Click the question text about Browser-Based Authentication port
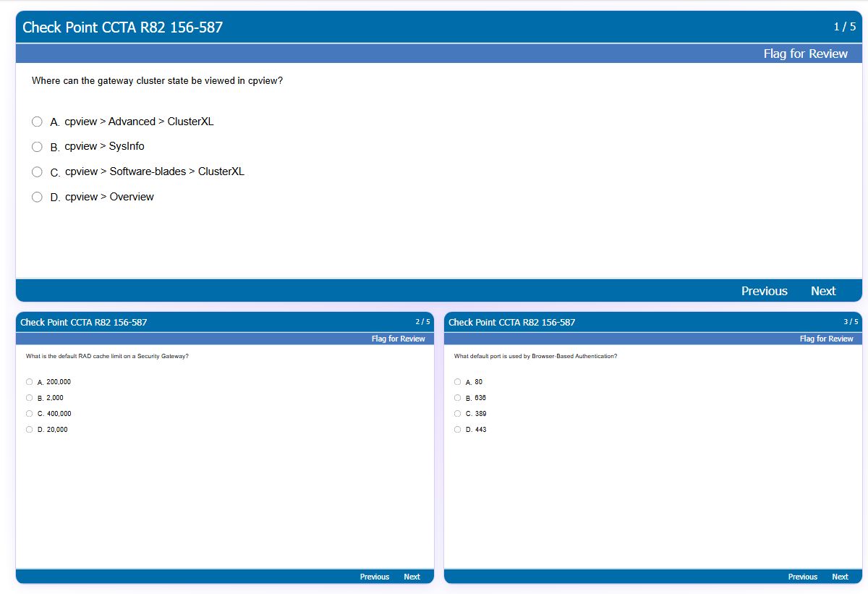868x594 pixels. [535, 356]
